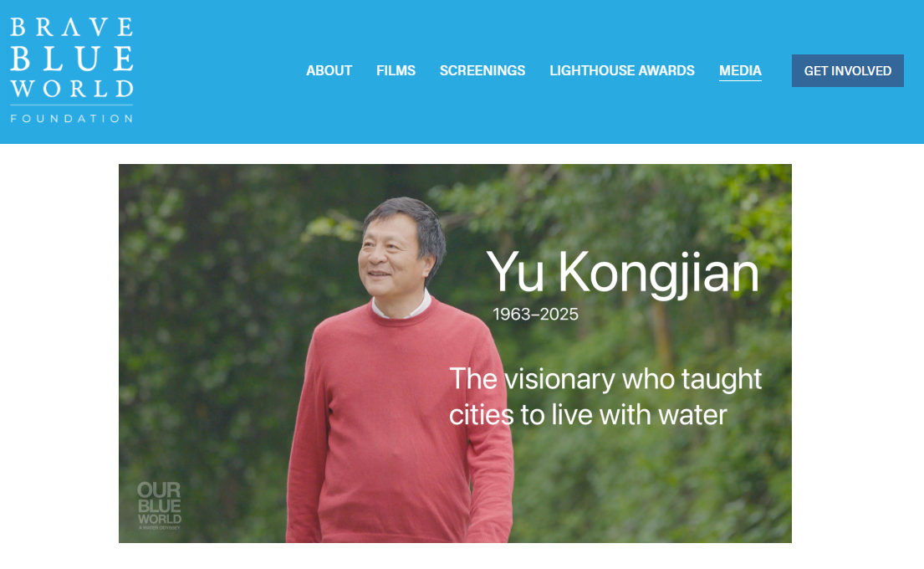Screen dimensions: 924x569
Task: Click the Get Involved button
Action: coord(847,71)
